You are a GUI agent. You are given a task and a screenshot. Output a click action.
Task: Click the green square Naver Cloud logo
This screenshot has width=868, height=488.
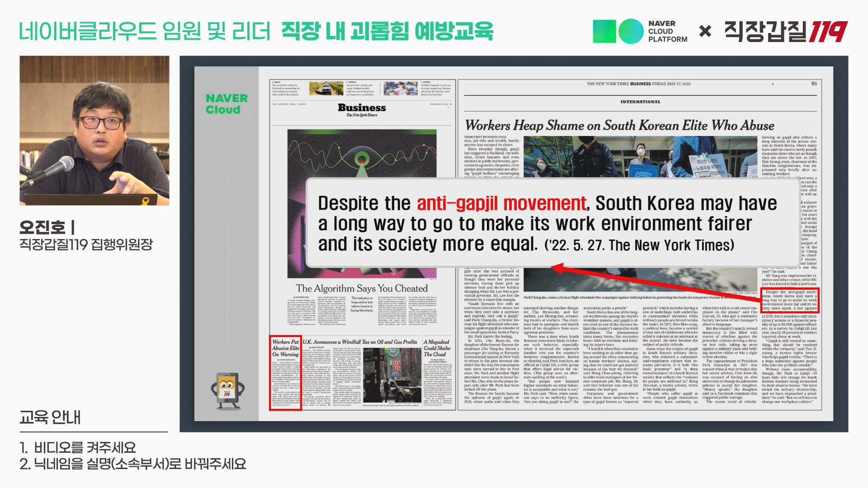click(604, 31)
